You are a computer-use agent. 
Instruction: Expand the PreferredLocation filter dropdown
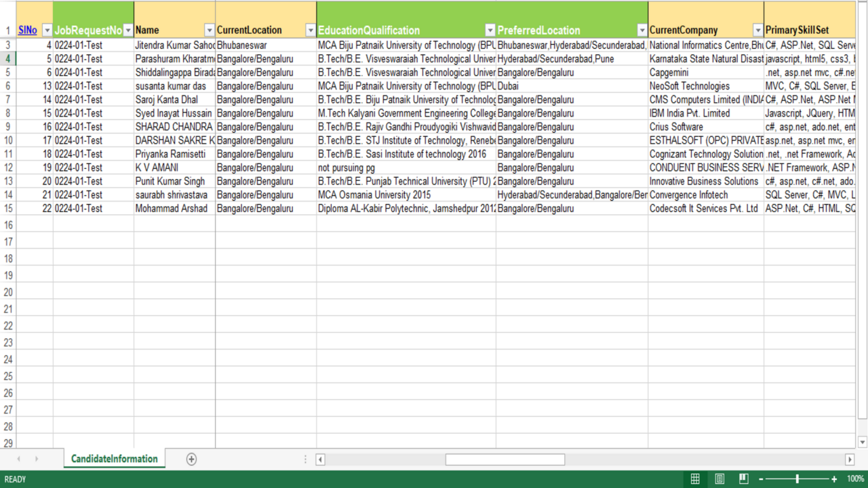click(x=642, y=30)
